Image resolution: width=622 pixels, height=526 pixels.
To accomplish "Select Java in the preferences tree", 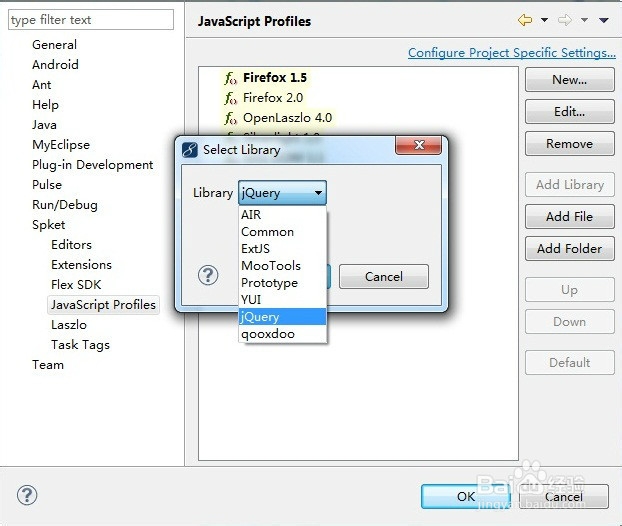I will click(x=44, y=125).
